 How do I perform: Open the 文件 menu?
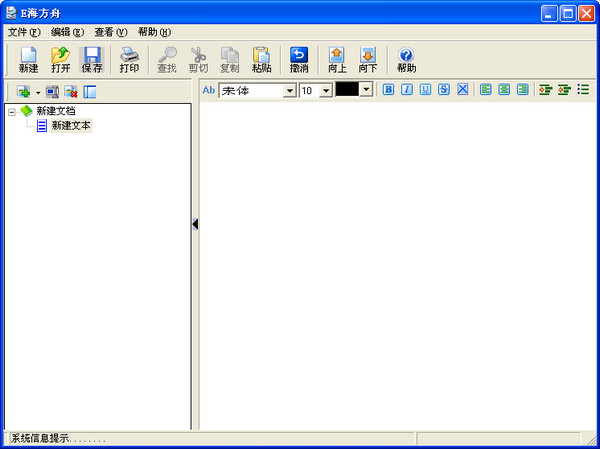click(x=23, y=32)
